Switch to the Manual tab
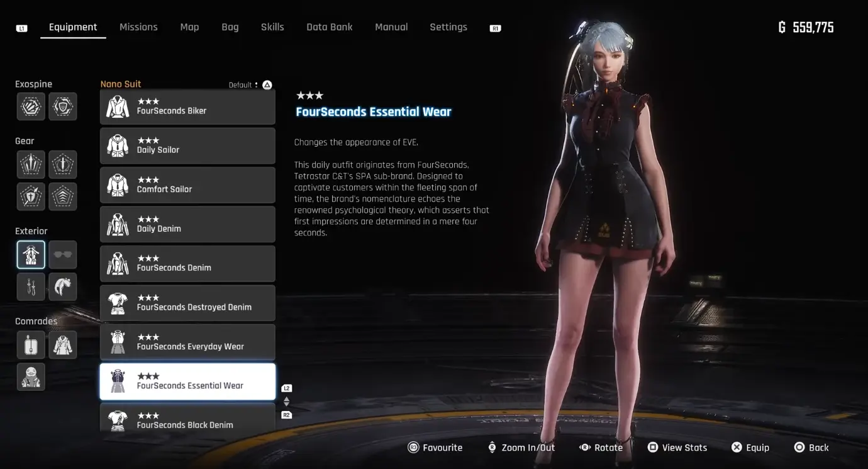This screenshot has width=868, height=469. (391, 27)
